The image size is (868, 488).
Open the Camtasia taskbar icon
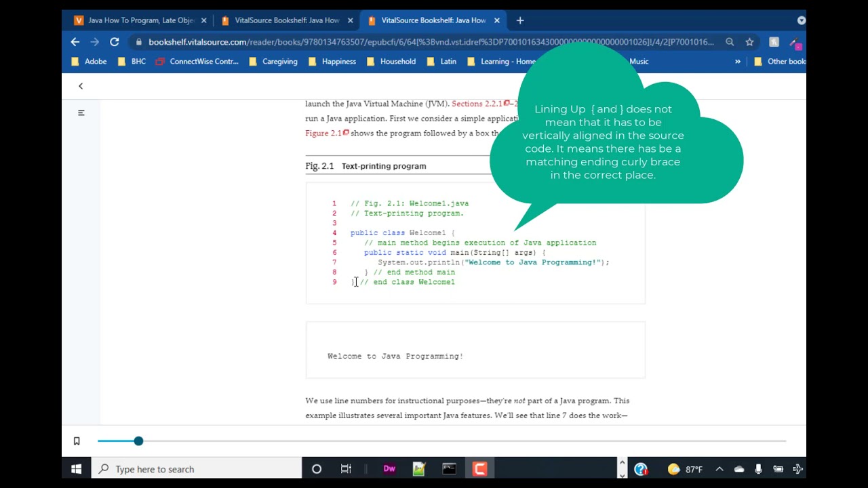point(479,469)
